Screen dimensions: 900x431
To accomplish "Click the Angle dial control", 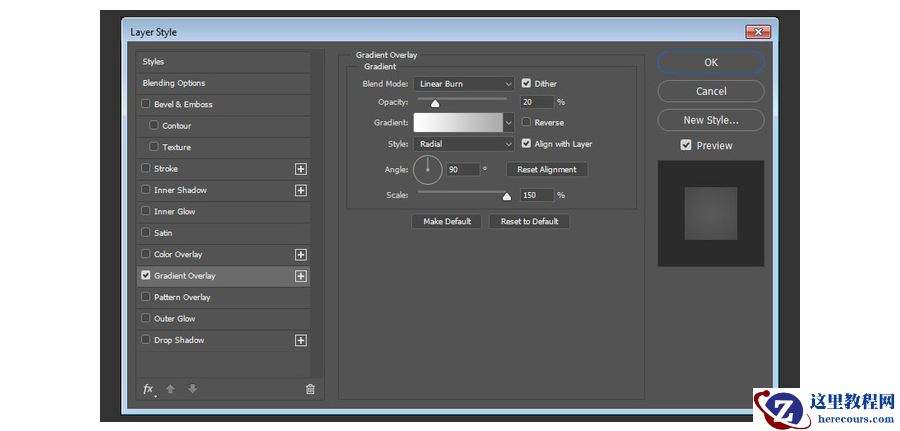I will pos(428,169).
